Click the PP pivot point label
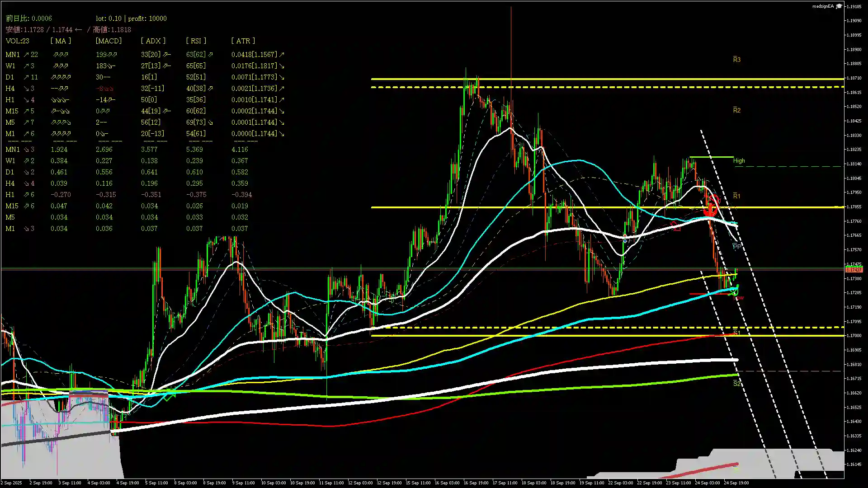The image size is (868, 488). click(x=736, y=247)
